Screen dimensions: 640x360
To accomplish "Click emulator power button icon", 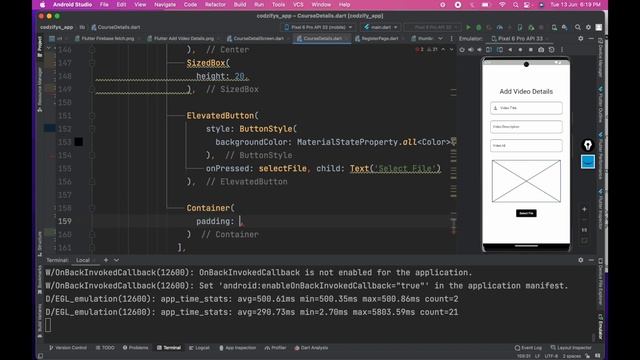I will (462, 50).
